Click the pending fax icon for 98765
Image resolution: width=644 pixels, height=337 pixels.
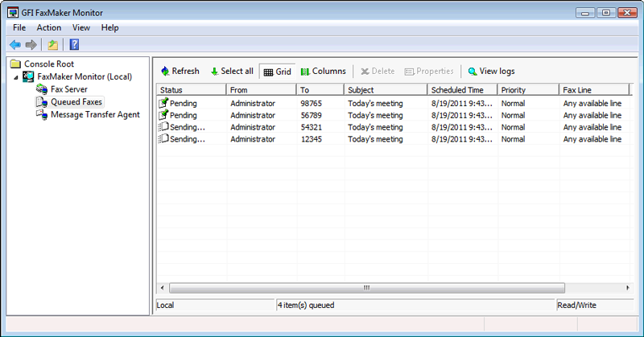coord(163,103)
